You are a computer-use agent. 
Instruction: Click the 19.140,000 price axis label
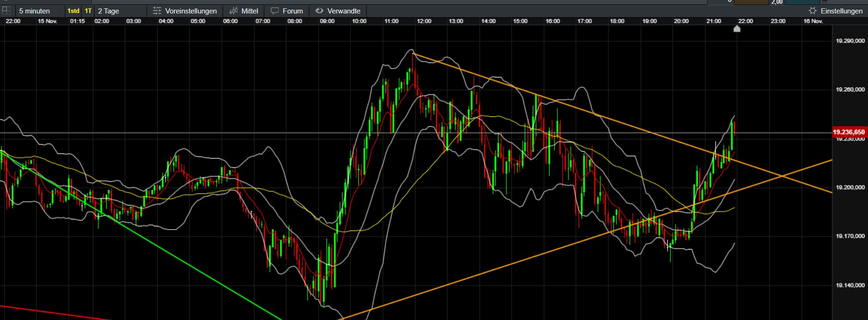[x=850, y=285]
